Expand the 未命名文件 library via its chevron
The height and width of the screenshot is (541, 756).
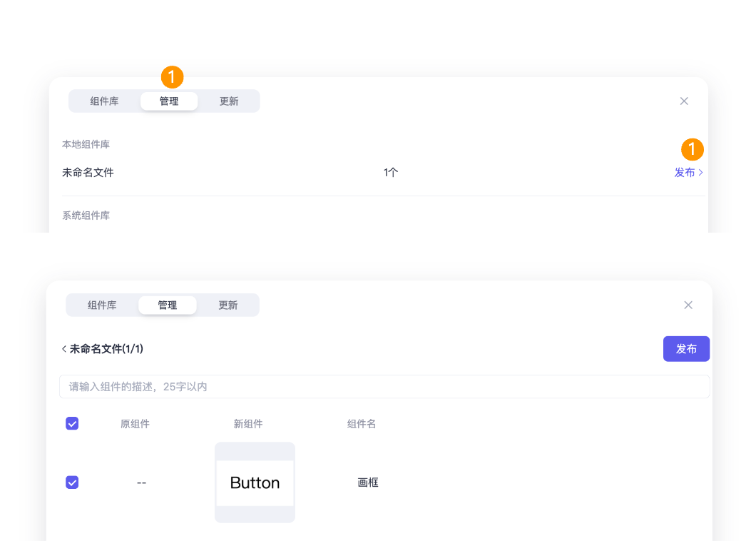pos(700,172)
